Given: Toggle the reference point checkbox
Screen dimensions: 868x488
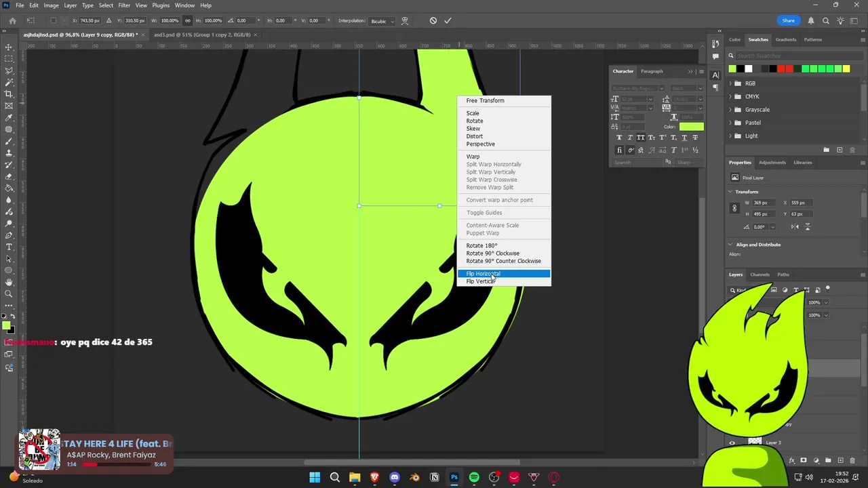Looking at the screenshot, I should point(54,20).
